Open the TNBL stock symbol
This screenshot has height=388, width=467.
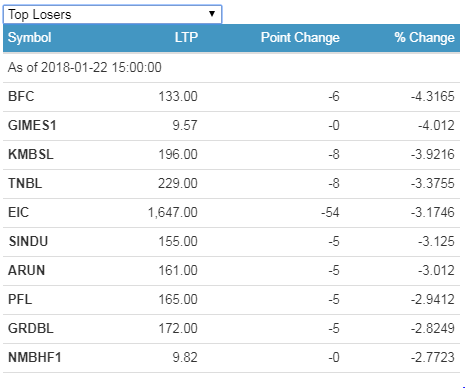(x=25, y=183)
